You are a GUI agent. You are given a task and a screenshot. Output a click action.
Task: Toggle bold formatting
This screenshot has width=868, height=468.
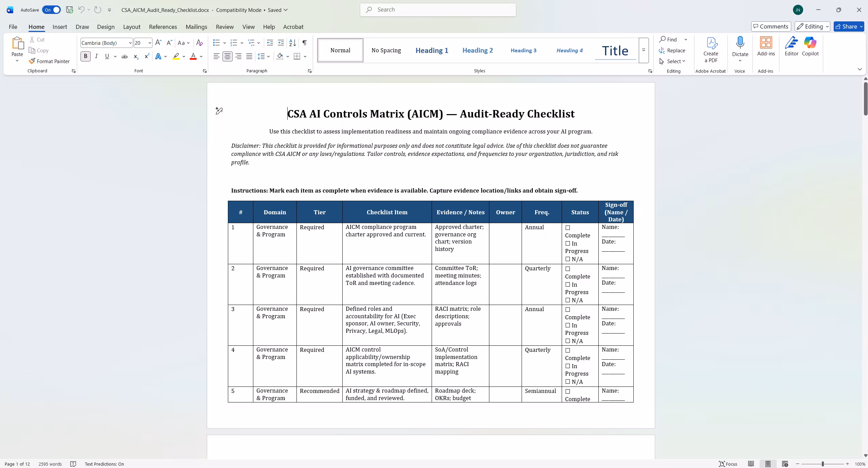(86, 56)
